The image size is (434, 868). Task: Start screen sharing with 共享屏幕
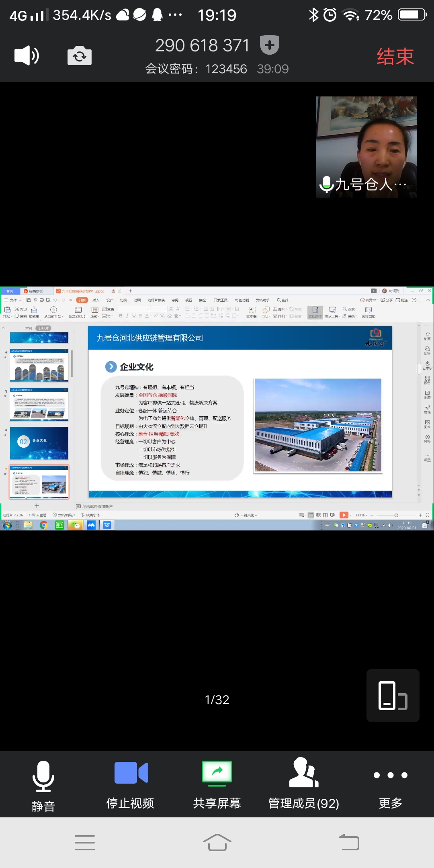[x=217, y=786]
